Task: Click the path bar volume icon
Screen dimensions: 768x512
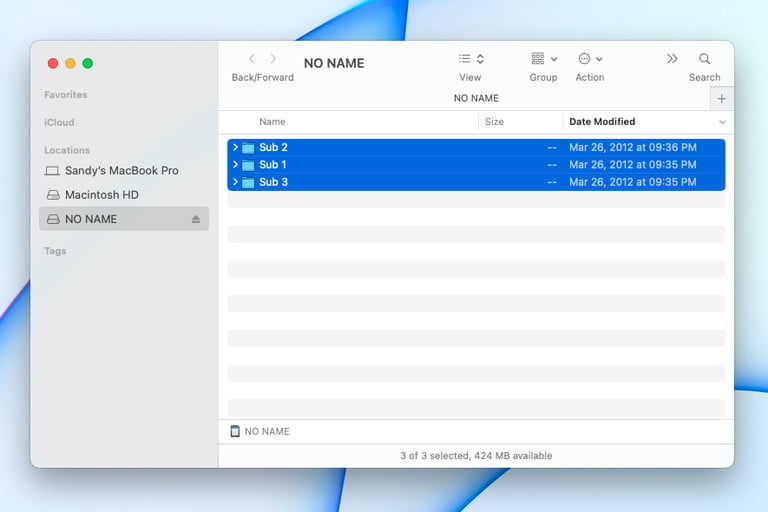Action: coord(235,431)
